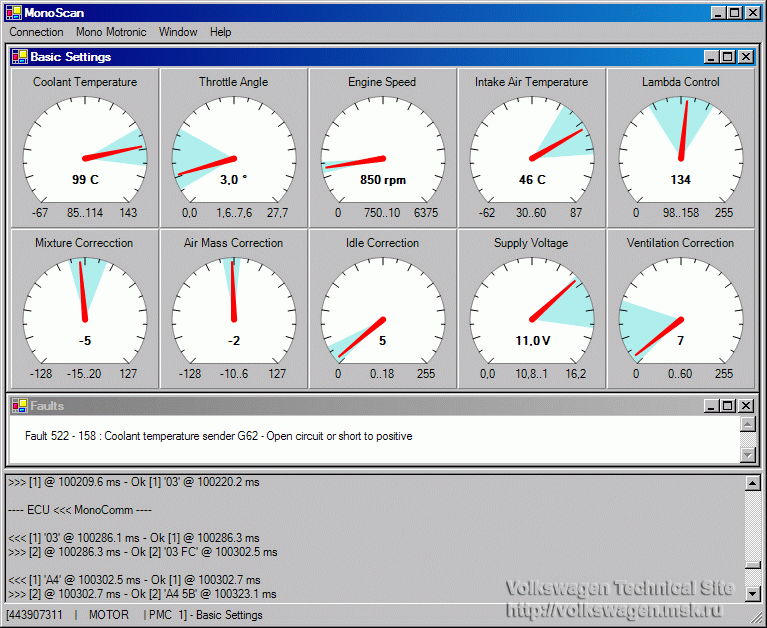Click the Faults window icon
This screenshot has height=628, width=767.
point(20,406)
